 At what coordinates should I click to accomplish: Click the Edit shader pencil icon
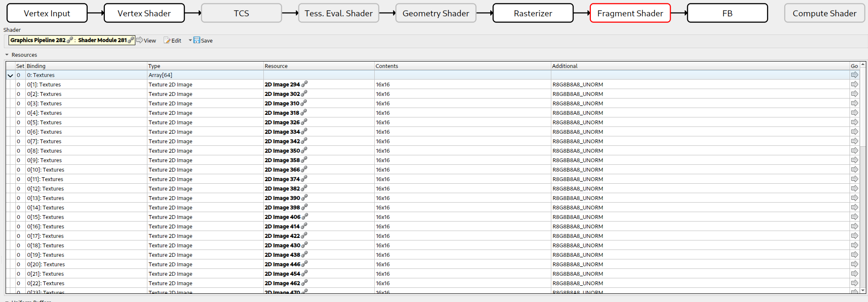pos(167,40)
